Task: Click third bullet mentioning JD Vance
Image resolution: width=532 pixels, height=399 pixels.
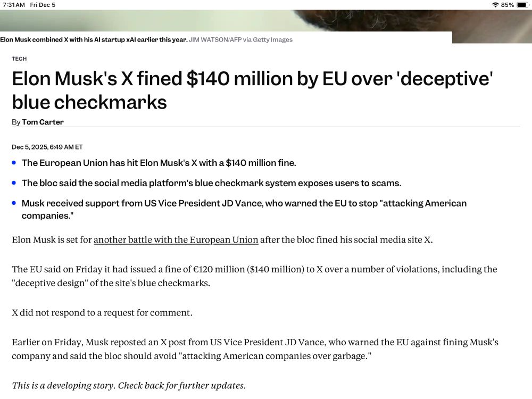Action: [x=244, y=209]
